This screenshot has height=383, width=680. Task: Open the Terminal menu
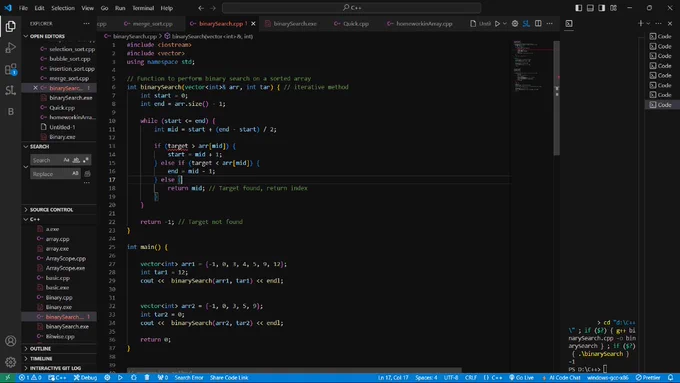(143, 8)
